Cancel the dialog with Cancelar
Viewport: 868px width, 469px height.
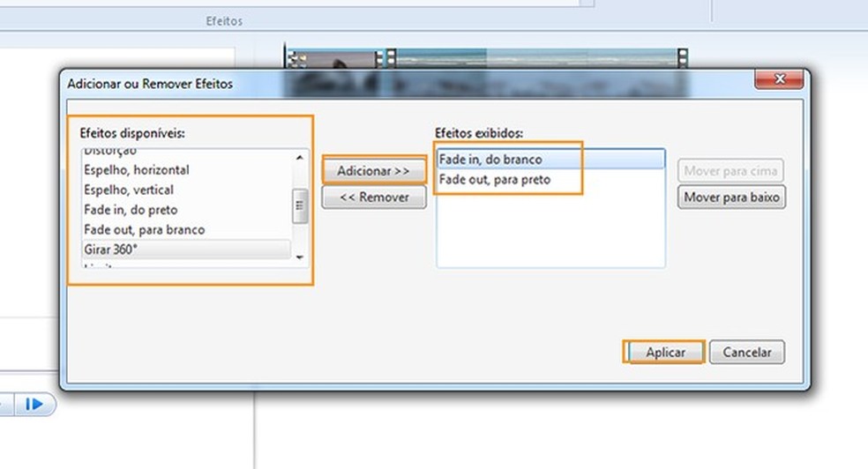coord(747,352)
